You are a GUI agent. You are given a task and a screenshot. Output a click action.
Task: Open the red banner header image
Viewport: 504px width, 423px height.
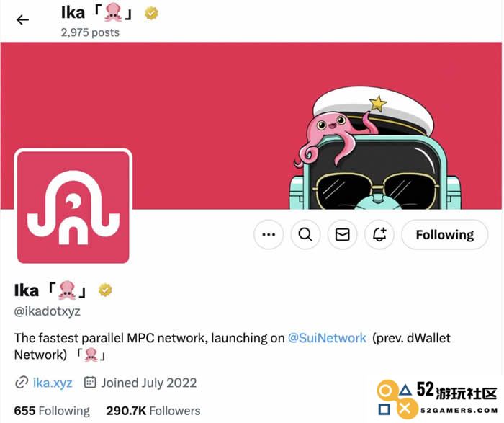[251, 125]
